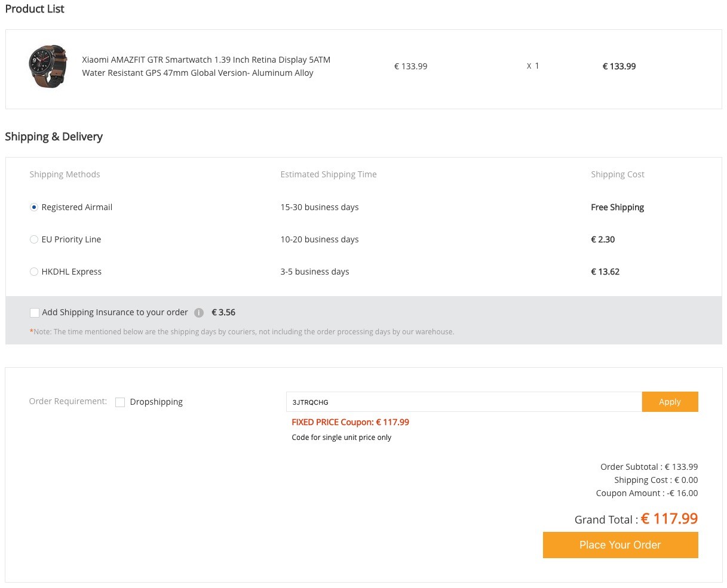Screen dimensions: 727x588
Task: Click '3-5 business days' shipping time
Action: click(315, 272)
